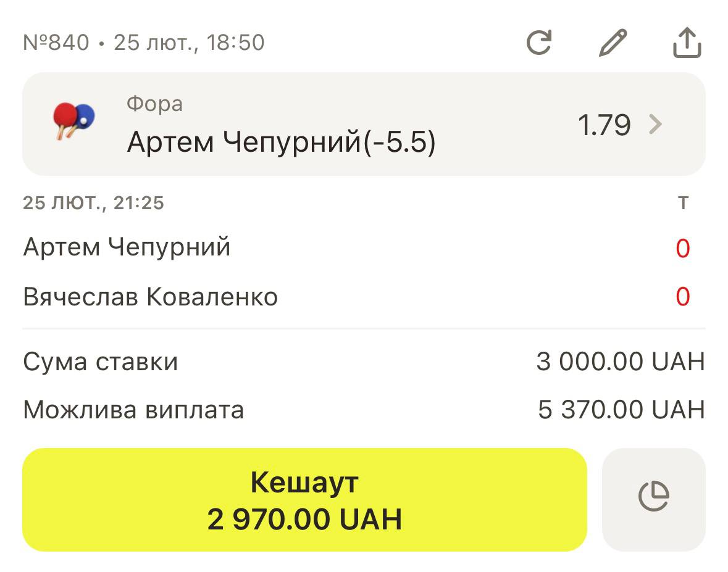
Task: Tap the 1.79 odds value
Action: pos(604,125)
